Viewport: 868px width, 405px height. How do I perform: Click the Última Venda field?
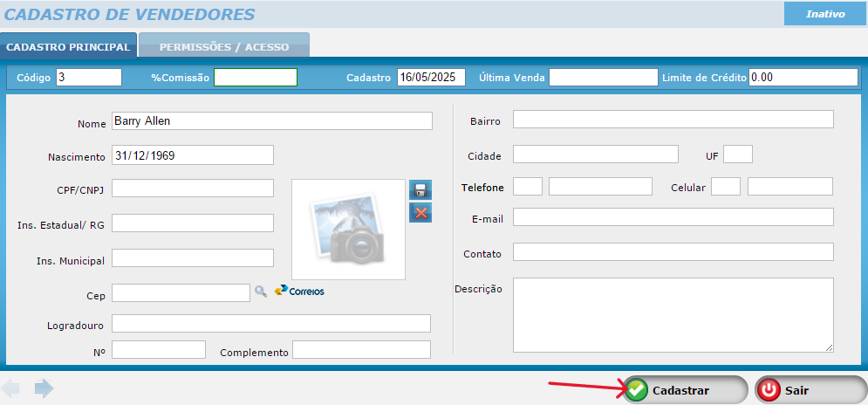tap(604, 77)
